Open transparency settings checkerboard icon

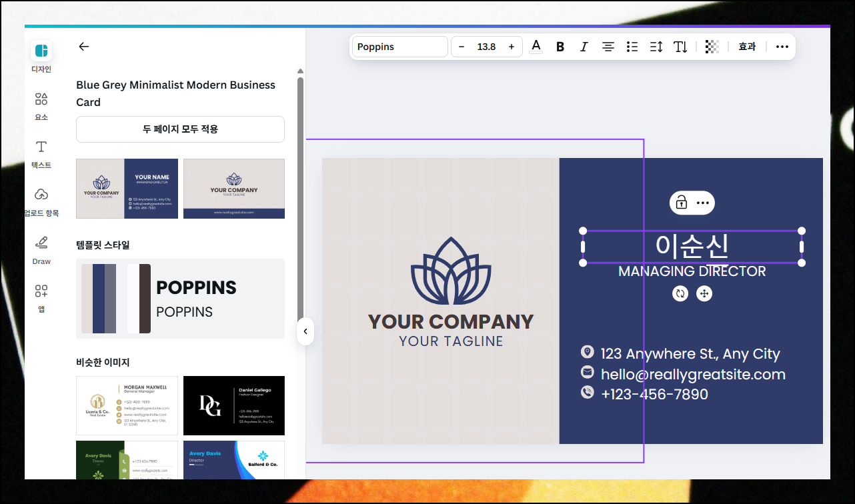(x=712, y=47)
